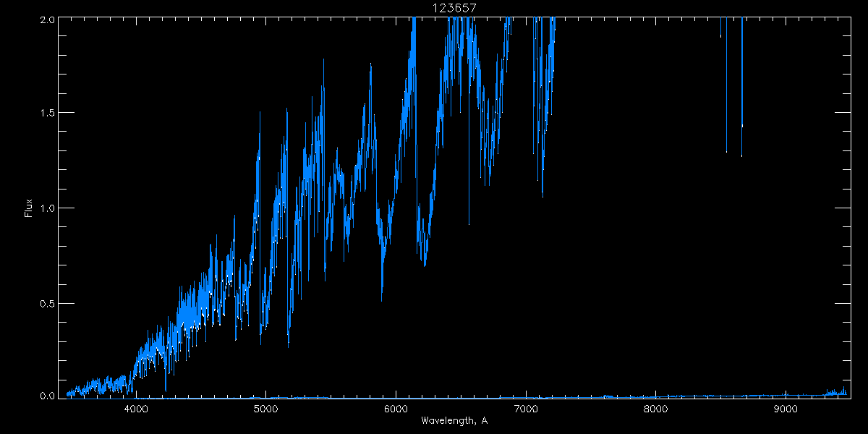This screenshot has width=868, height=434.
Task: Click the 0.0 flux tick label
Action: (46, 395)
